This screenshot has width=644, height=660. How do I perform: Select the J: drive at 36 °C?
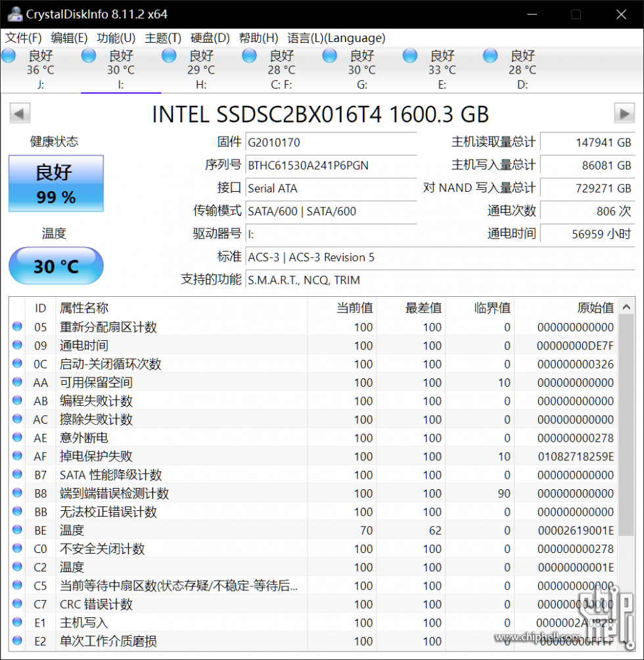(41, 70)
